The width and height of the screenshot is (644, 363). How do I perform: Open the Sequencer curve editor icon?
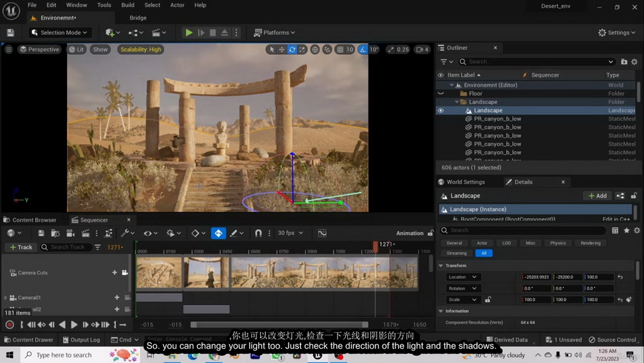point(323,233)
